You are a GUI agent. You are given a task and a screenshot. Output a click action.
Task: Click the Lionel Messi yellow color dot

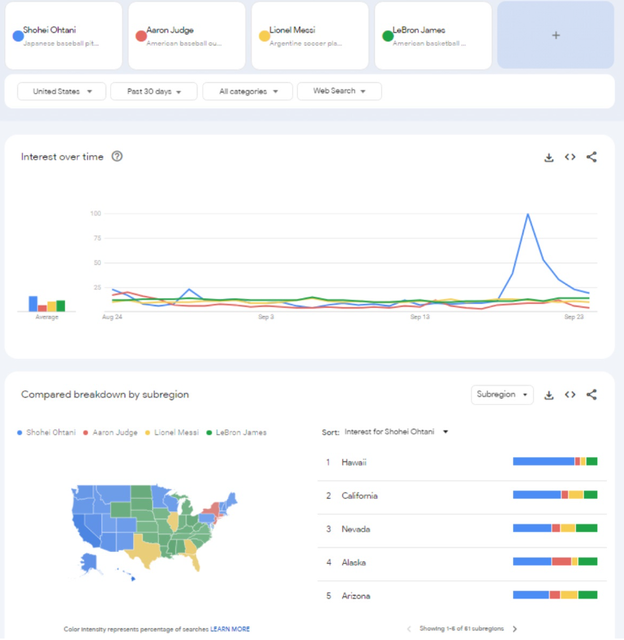click(x=264, y=36)
